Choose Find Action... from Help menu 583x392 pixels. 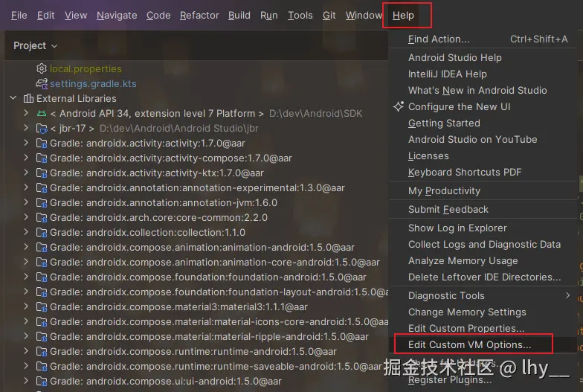[483, 39]
